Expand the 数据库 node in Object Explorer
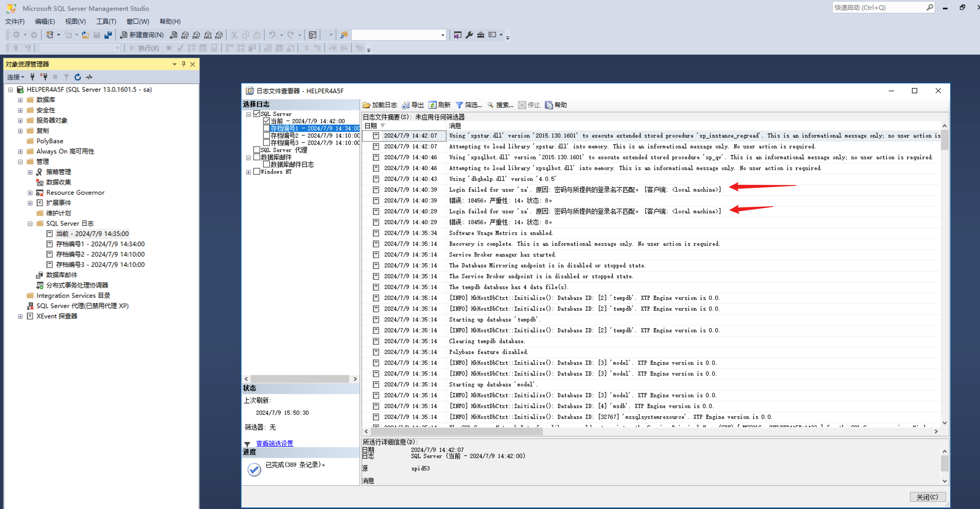This screenshot has width=980, height=509. click(21, 100)
